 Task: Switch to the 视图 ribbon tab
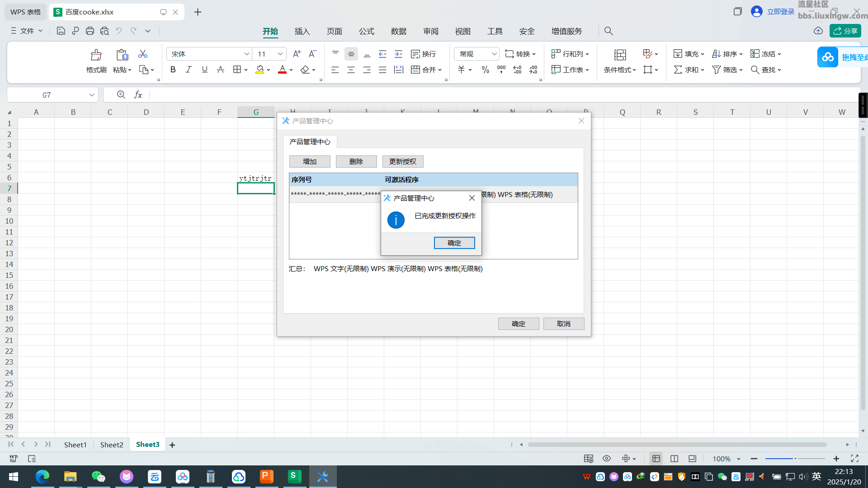(x=462, y=31)
